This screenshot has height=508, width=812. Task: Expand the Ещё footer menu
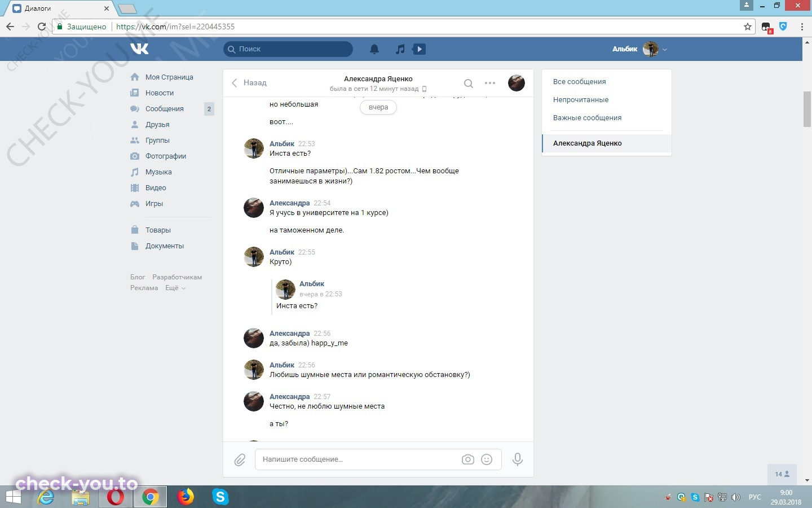pos(175,288)
